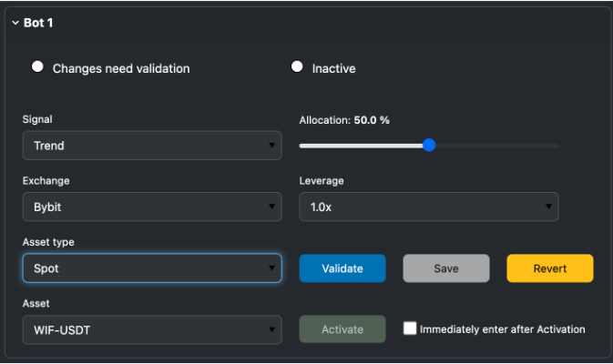613x364 pixels.
Task: Click the Bot 1 heading text
Action: pyautogui.click(x=38, y=23)
